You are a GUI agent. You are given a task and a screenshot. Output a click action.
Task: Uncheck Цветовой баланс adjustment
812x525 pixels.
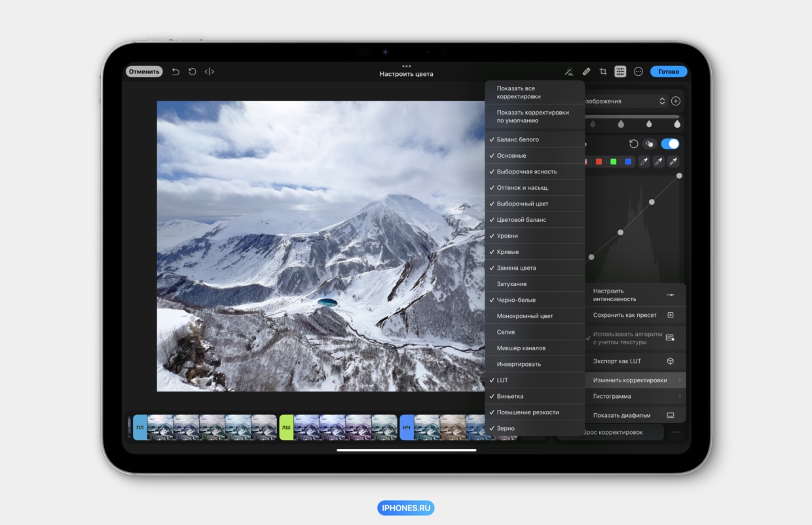tap(535, 220)
